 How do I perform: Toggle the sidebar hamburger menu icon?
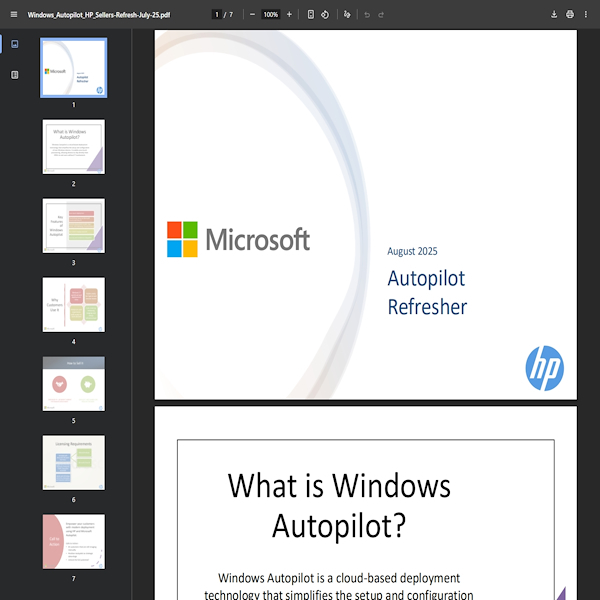(x=14, y=15)
